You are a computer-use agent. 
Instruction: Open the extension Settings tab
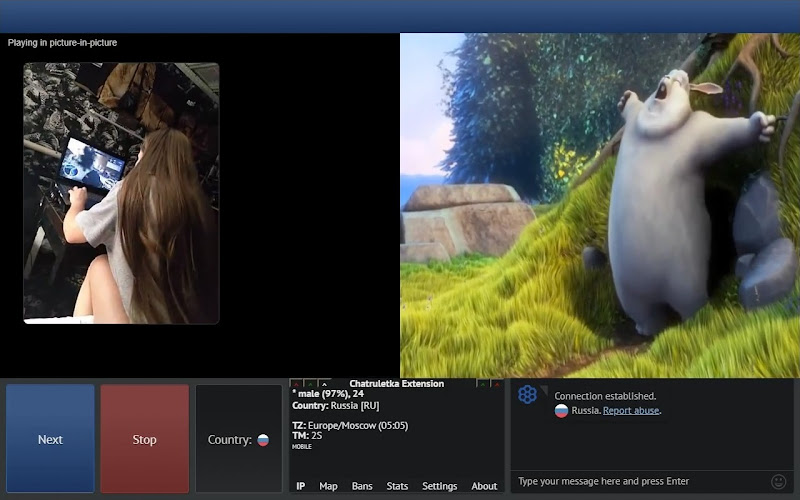pyautogui.click(x=439, y=486)
